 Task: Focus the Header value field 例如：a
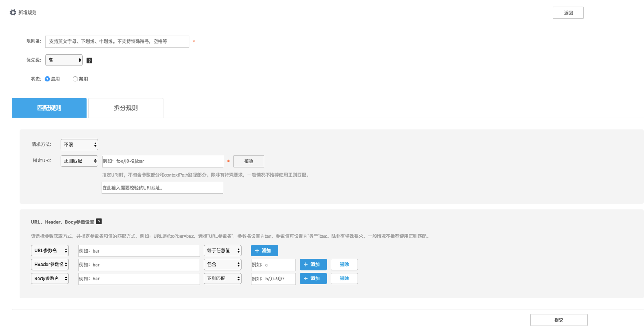[273, 265]
